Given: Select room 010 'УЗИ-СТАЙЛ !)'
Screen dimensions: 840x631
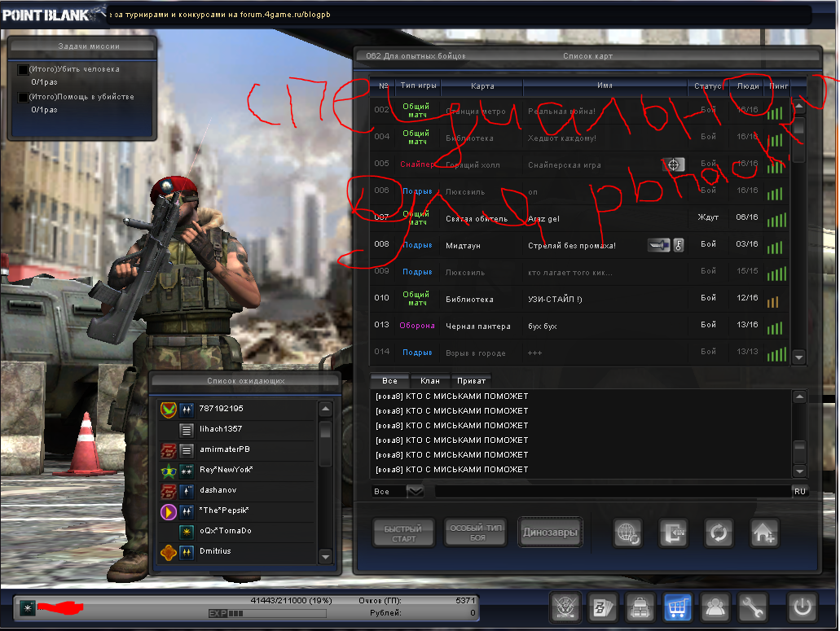Looking at the screenshot, I should (x=579, y=299).
